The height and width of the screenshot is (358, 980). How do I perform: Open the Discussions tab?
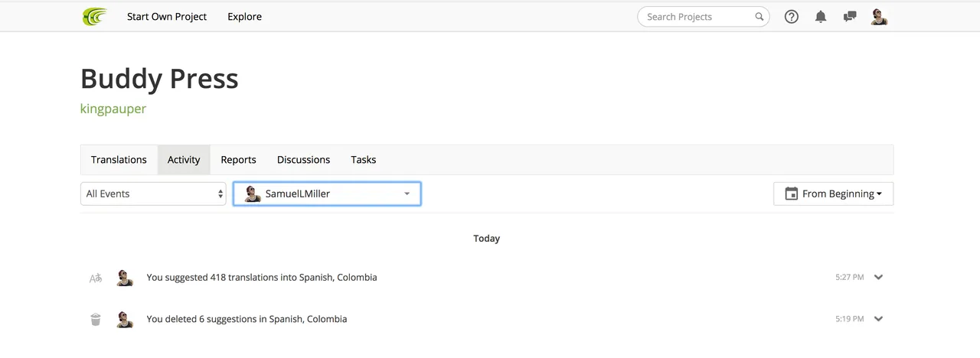coord(303,160)
